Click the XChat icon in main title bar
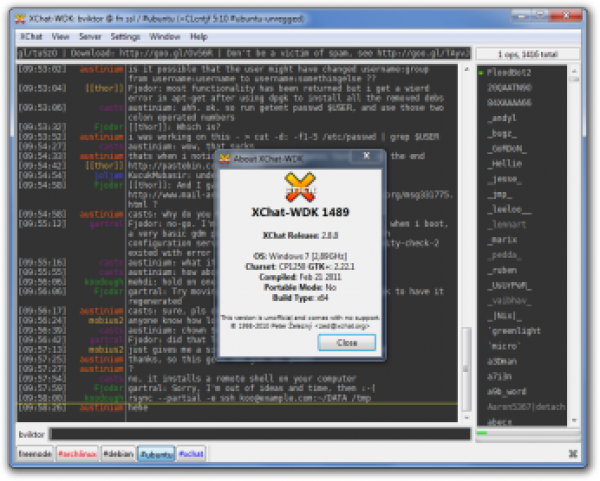This screenshot has width=600, height=481. click(20, 18)
